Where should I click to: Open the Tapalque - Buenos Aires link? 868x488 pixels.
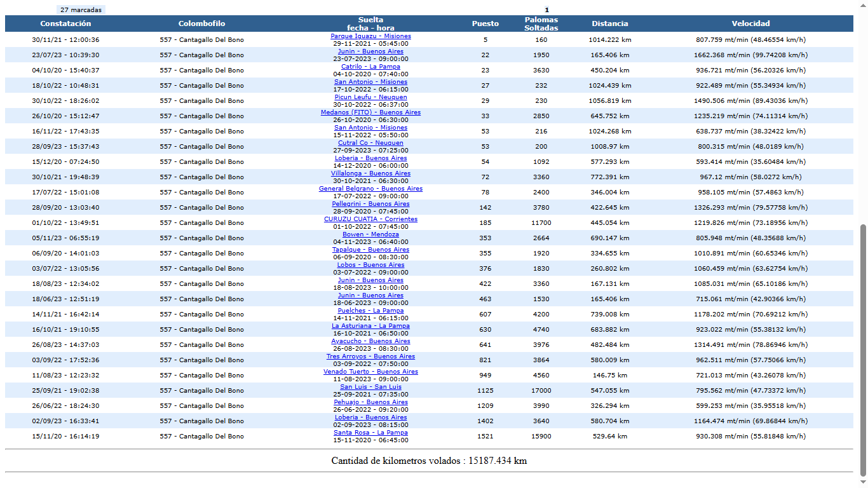click(x=370, y=250)
